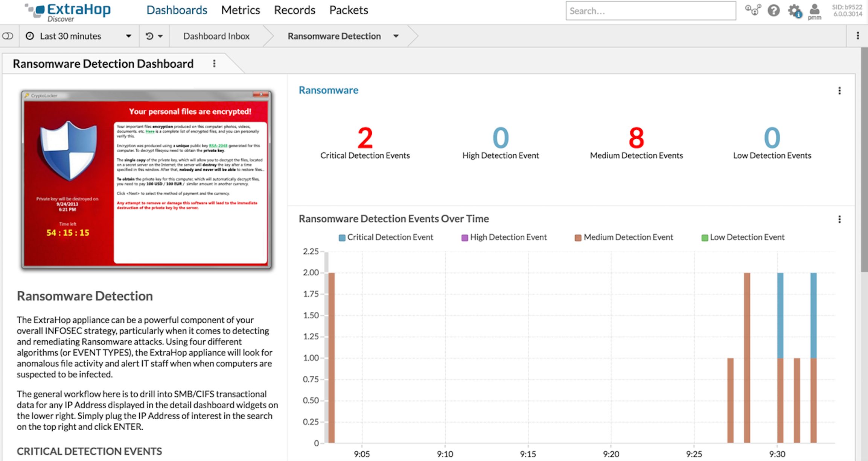The image size is (868, 461).
Task: Click the SID b9522 version text
Action: (847, 11)
